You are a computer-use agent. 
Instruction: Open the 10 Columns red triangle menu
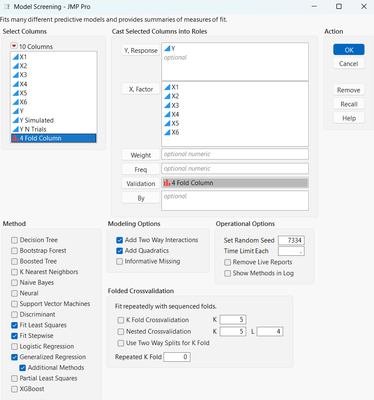click(14, 46)
